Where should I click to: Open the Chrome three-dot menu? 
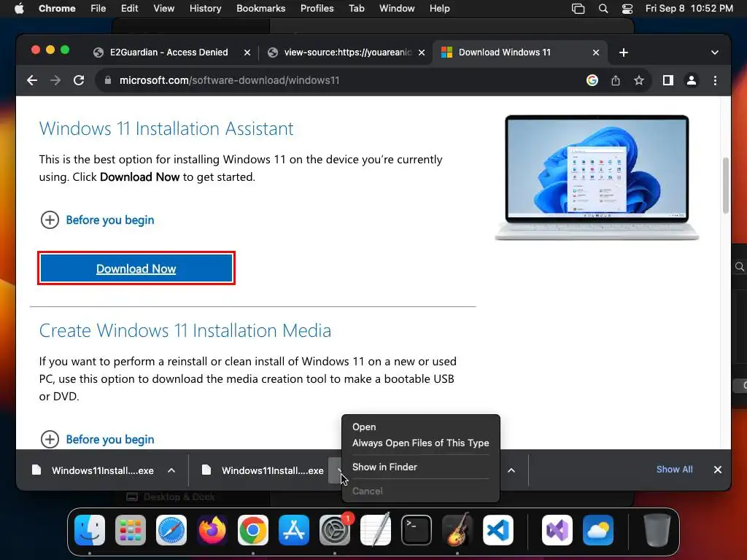tap(715, 80)
